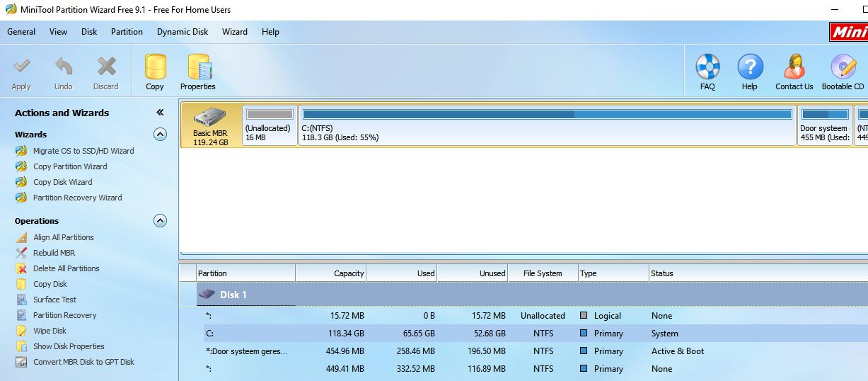
Task: Collapse the Wizards section
Action: (x=161, y=135)
